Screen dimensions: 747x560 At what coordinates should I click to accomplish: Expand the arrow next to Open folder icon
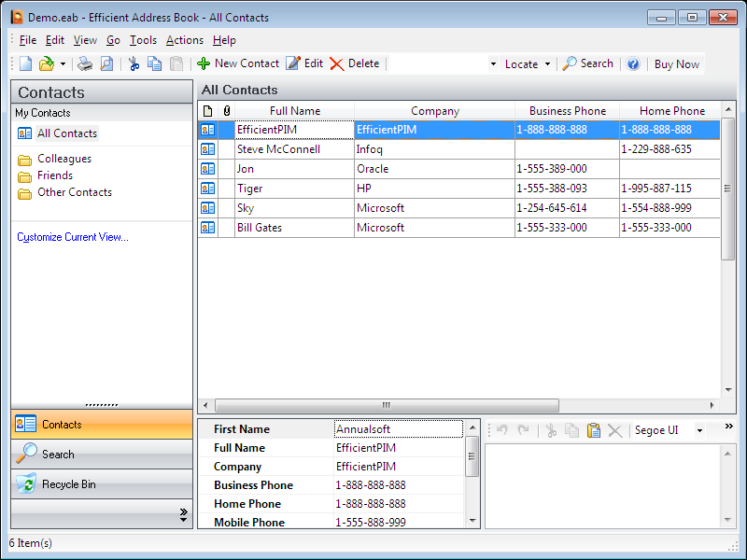click(63, 64)
